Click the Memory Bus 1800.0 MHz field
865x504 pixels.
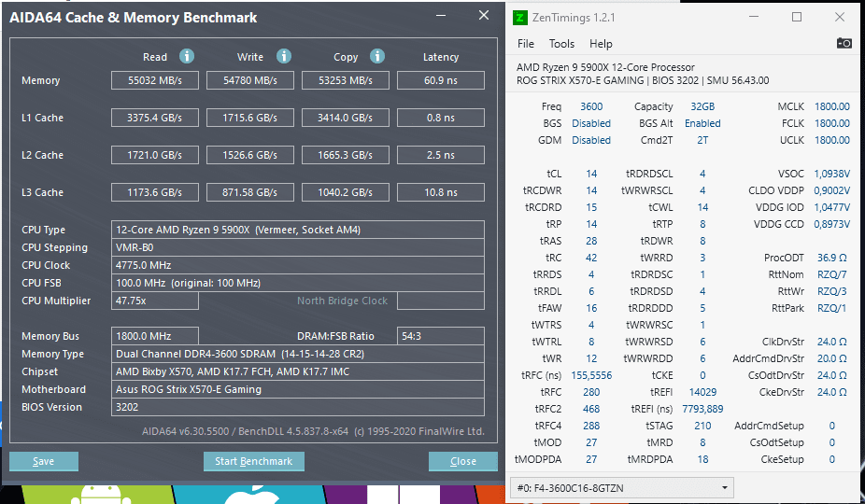[x=155, y=336]
